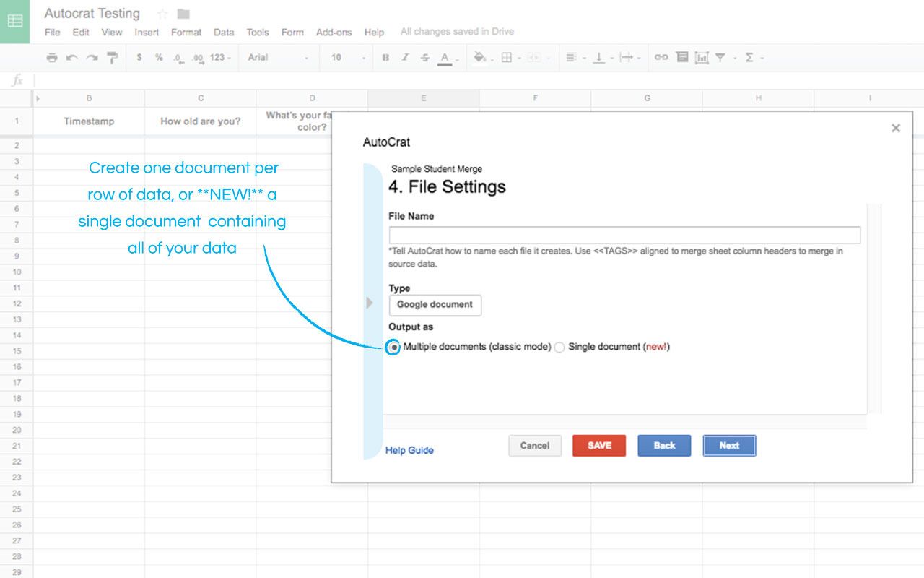The width and height of the screenshot is (924, 578).
Task: Click the File Name input field
Action: tap(624, 234)
